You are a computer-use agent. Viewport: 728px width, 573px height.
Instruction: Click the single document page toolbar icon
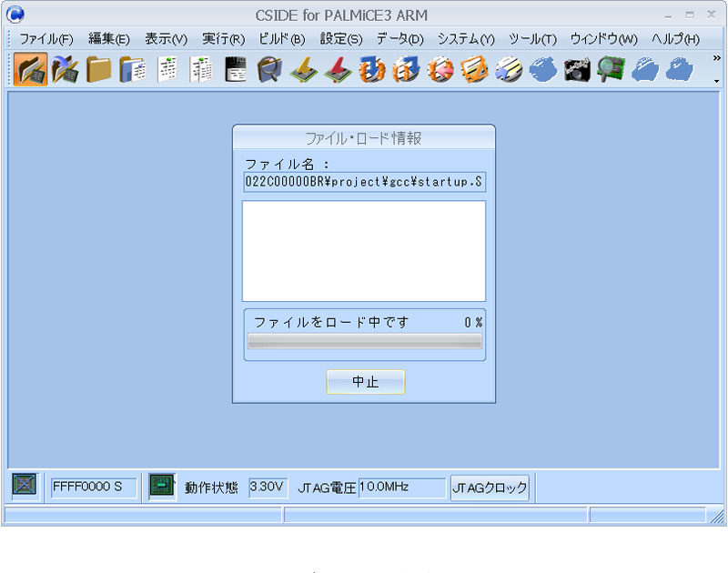pyautogui.click(x=167, y=69)
